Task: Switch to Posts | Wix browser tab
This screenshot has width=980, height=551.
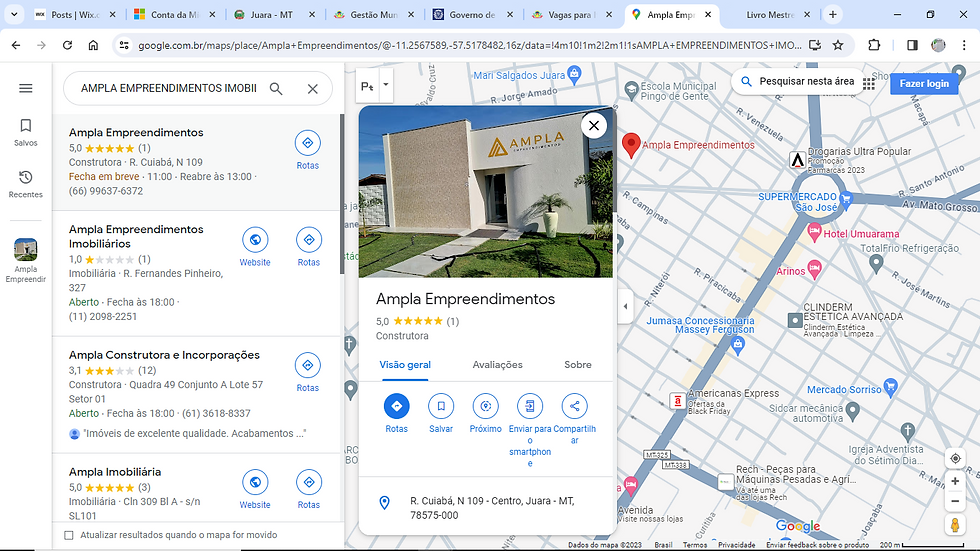Action: point(74,14)
